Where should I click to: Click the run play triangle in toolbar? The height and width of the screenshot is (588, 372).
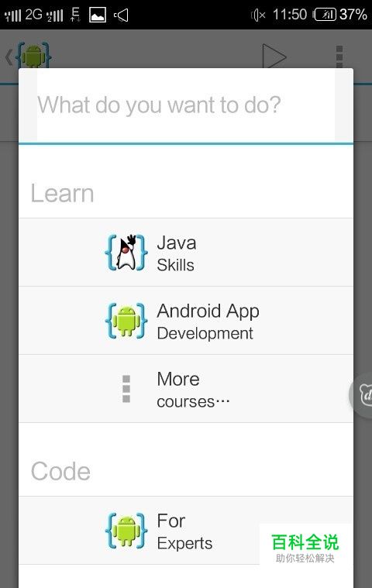(x=274, y=57)
